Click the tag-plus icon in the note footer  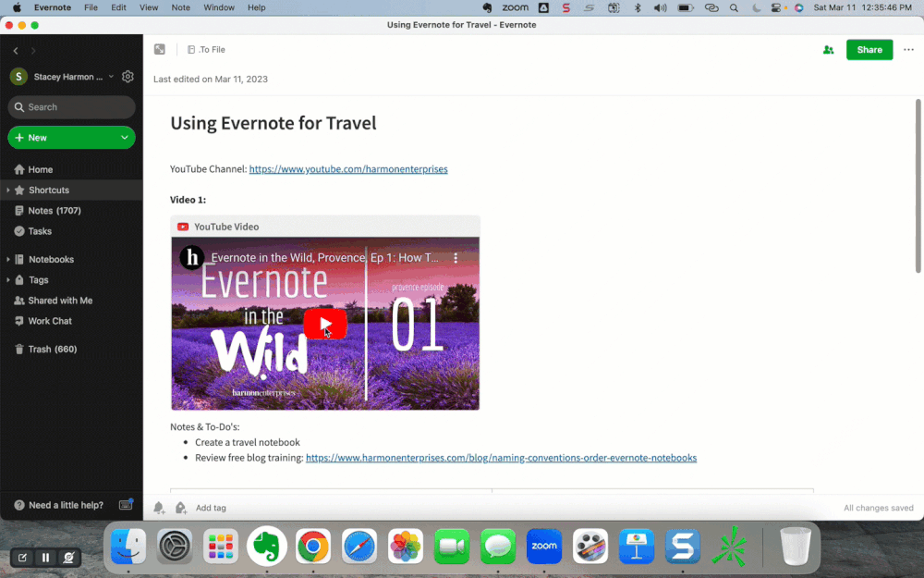point(181,507)
